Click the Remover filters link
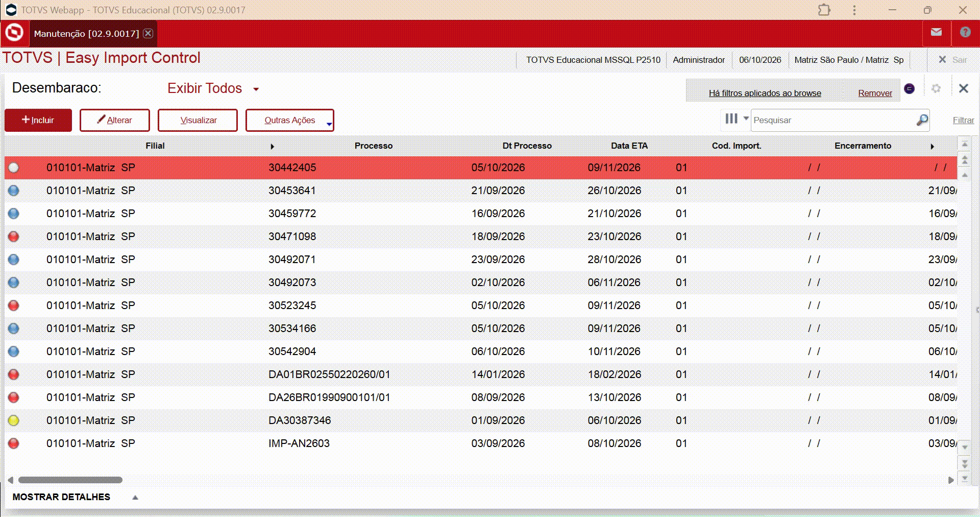 (875, 93)
